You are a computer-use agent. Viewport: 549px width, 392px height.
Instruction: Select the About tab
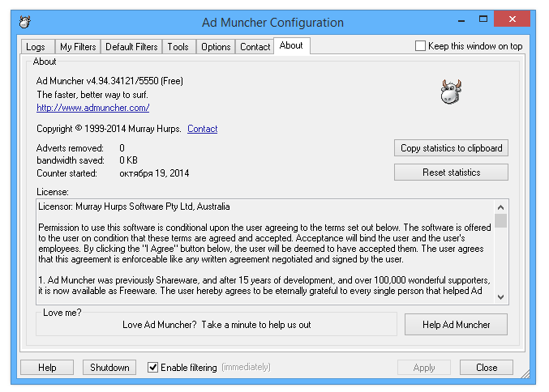click(291, 46)
